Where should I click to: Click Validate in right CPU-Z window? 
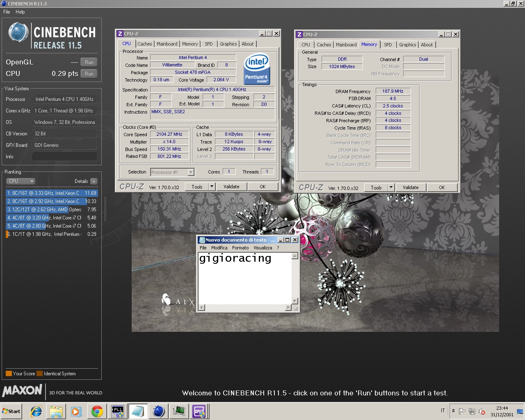[411, 188]
